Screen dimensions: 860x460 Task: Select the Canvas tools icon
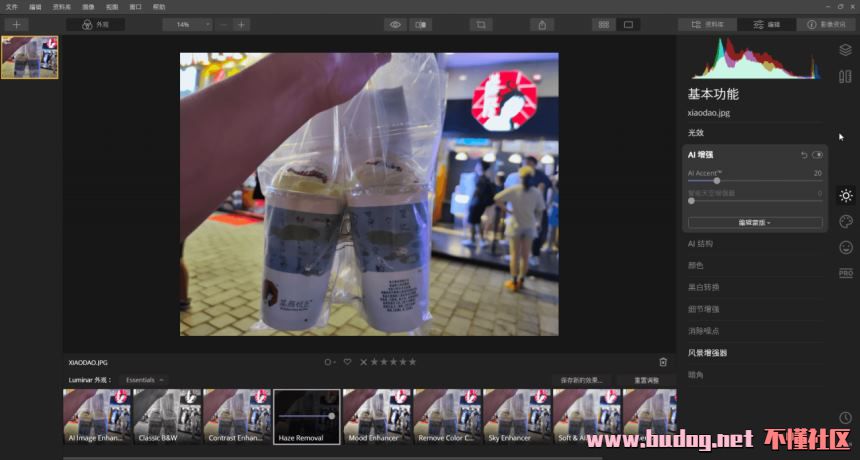tap(845, 77)
